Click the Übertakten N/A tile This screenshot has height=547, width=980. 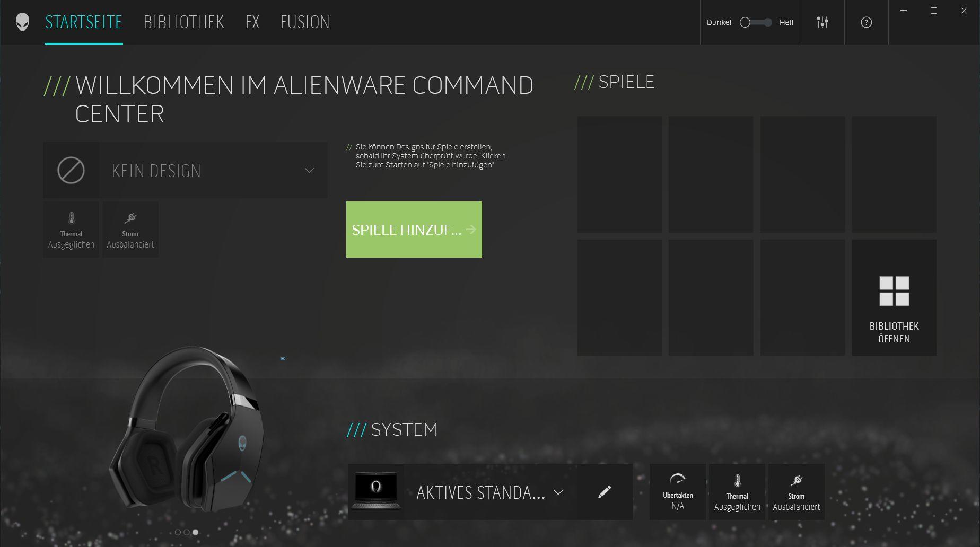pos(677,492)
